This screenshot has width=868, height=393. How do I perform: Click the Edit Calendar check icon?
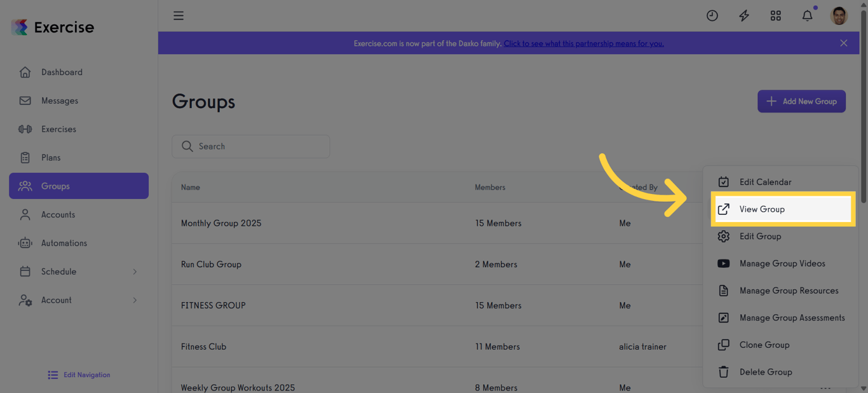(724, 182)
